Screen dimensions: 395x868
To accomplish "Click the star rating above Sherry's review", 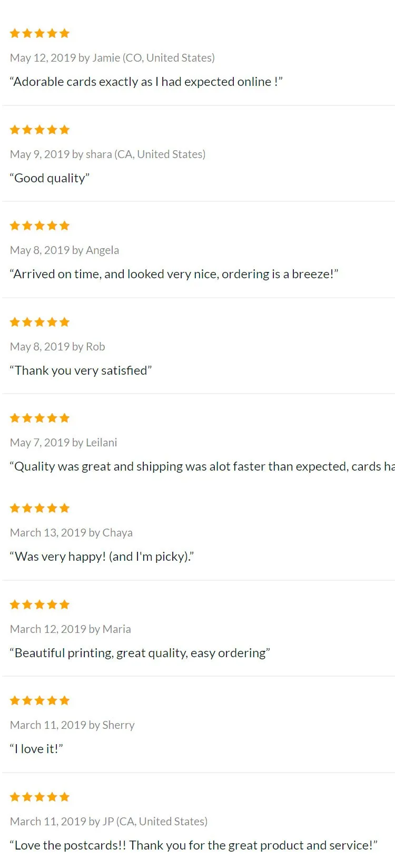I will click(x=40, y=700).
